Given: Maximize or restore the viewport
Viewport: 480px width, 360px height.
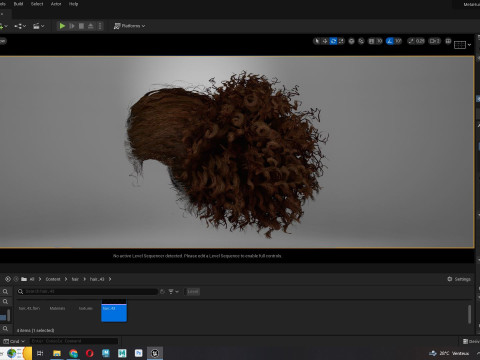Looking at the screenshot, I should pyautogui.click(x=448, y=41).
